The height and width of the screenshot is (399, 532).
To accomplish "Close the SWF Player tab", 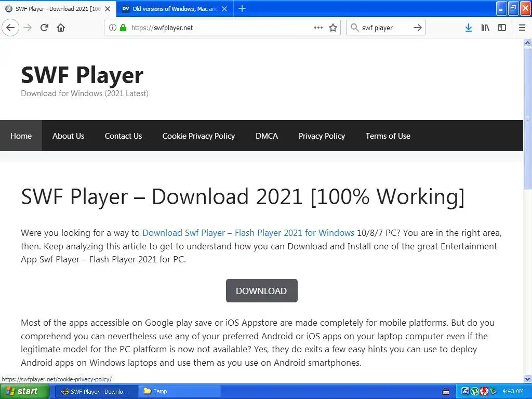I will (108, 9).
